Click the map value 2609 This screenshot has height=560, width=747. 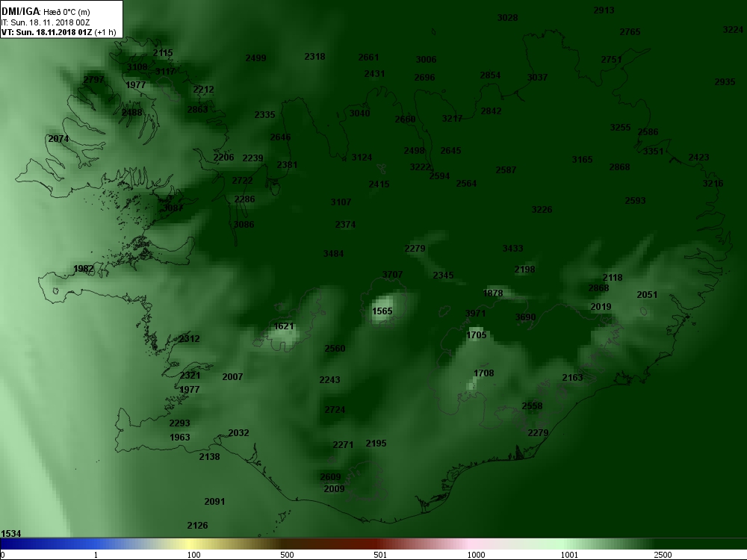pos(331,477)
